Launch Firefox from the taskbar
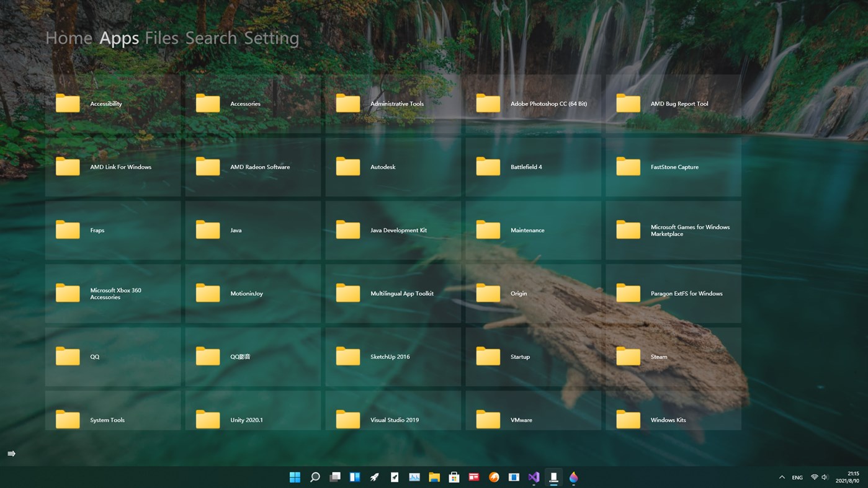 (x=493, y=477)
